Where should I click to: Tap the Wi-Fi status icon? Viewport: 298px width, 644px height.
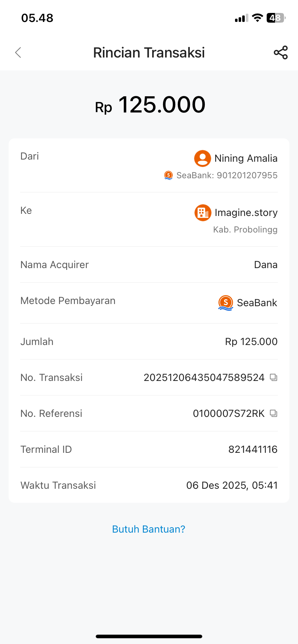pos(257,18)
